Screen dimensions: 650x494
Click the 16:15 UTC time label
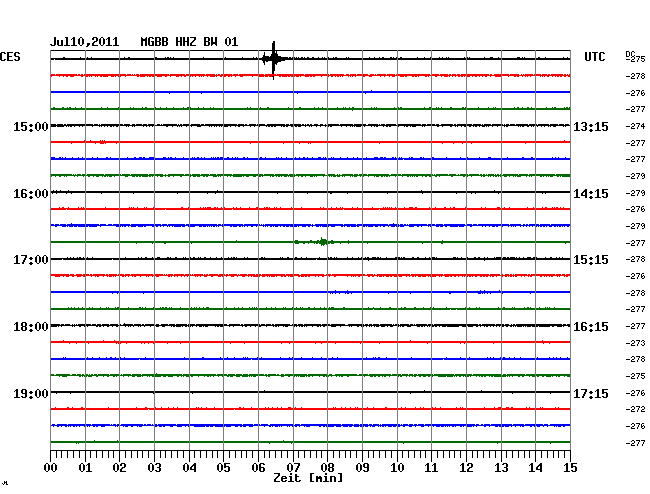(x=591, y=327)
